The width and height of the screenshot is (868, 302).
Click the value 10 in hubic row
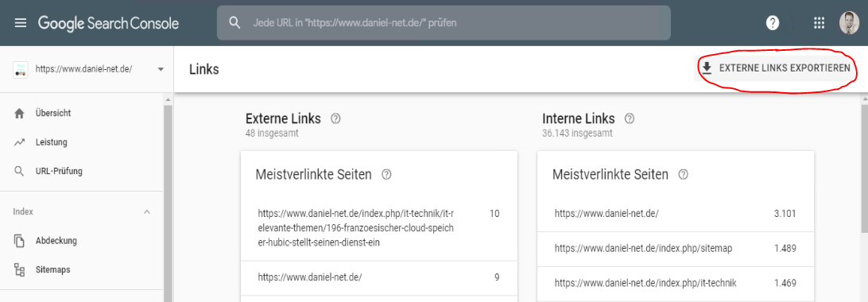click(494, 214)
